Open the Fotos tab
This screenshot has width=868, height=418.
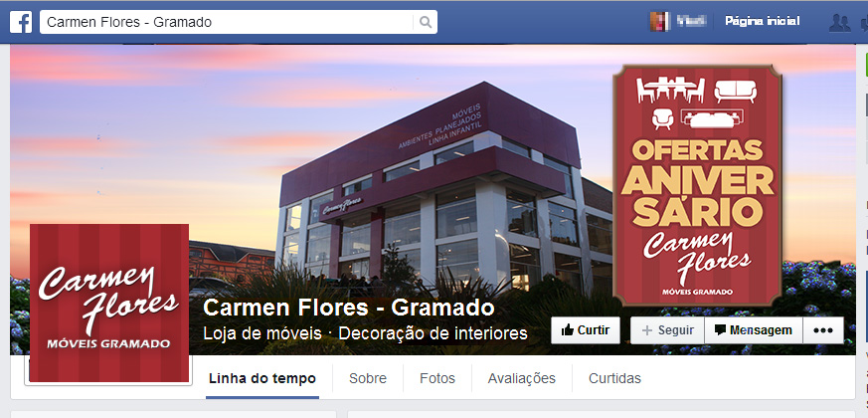point(437,378)
